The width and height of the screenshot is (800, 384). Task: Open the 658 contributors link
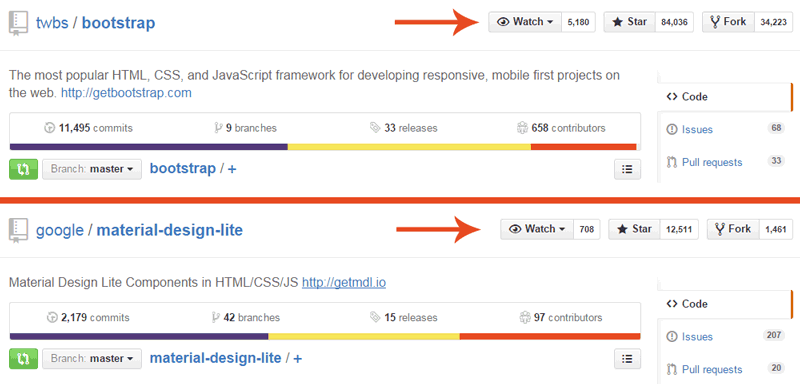pyautogui.click(x=561, y=128)
